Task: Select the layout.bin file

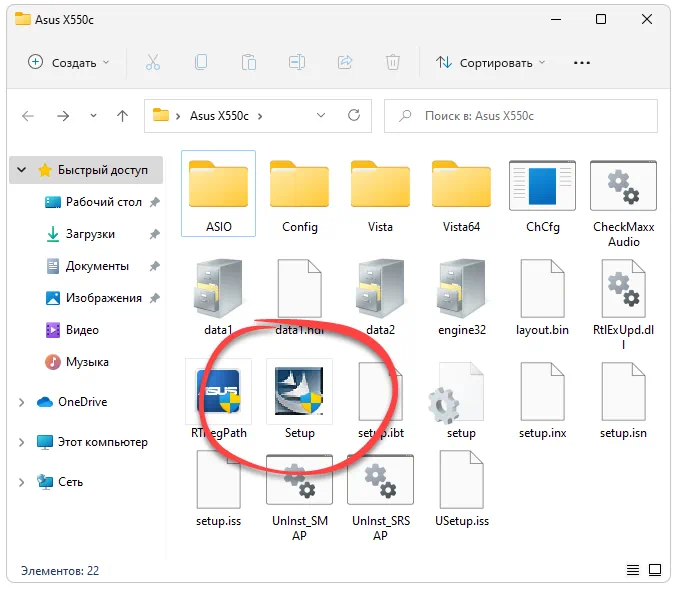Action: pyautogui.click(x=542, y=297)
